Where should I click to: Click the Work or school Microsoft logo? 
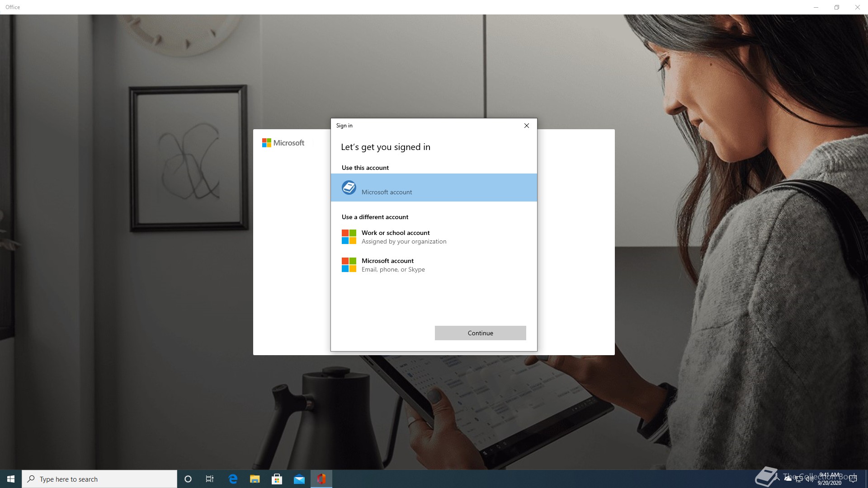pos(349,237)
